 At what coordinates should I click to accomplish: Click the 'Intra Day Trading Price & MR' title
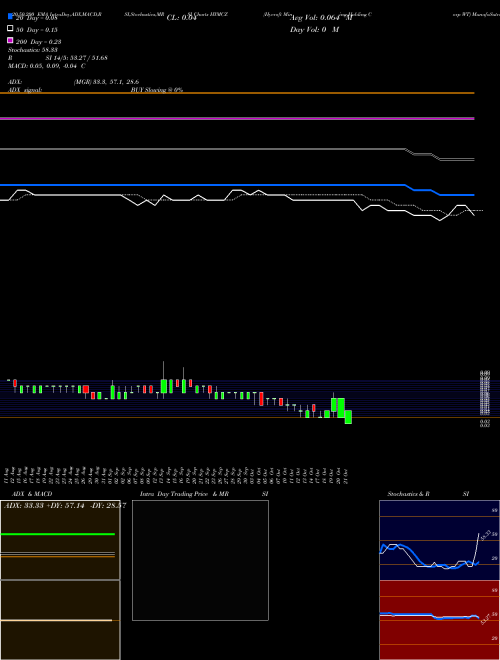[184, 494]
